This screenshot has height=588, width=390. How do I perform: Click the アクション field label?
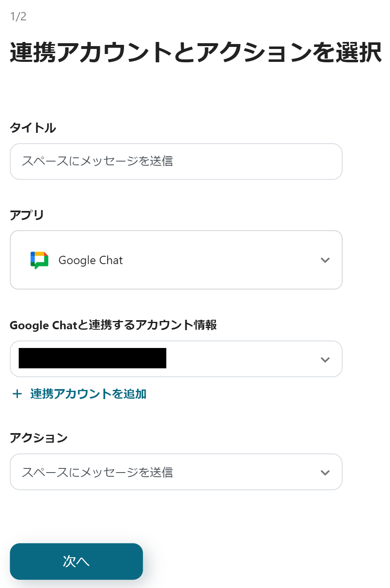pyautogui.click(x=39, y=438)
